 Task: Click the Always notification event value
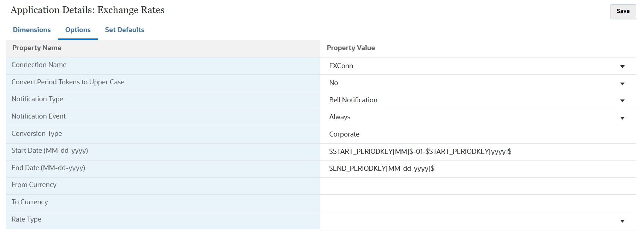(340, 117)
